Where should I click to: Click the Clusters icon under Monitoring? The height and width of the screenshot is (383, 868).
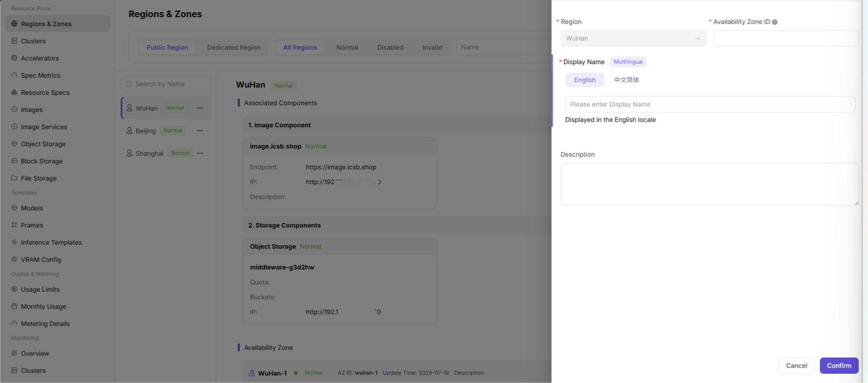[14, 370]
